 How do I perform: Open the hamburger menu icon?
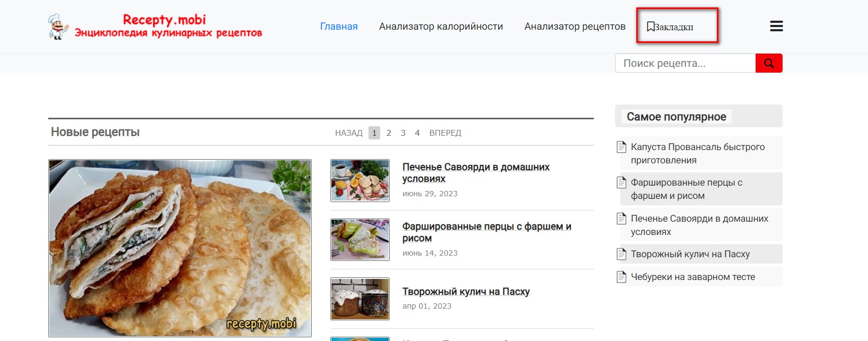pos(776,26)
